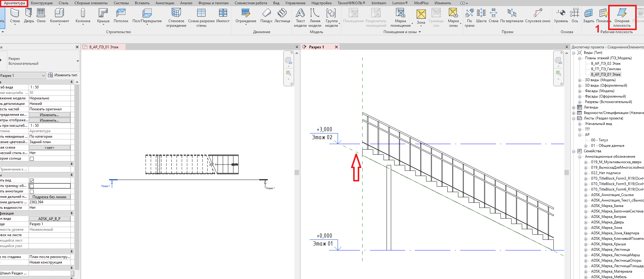Switch to the В_АР_ПЭ_01 Этаж view tab
This screenshot has height=279, width=644.
[x=104, y=47]
